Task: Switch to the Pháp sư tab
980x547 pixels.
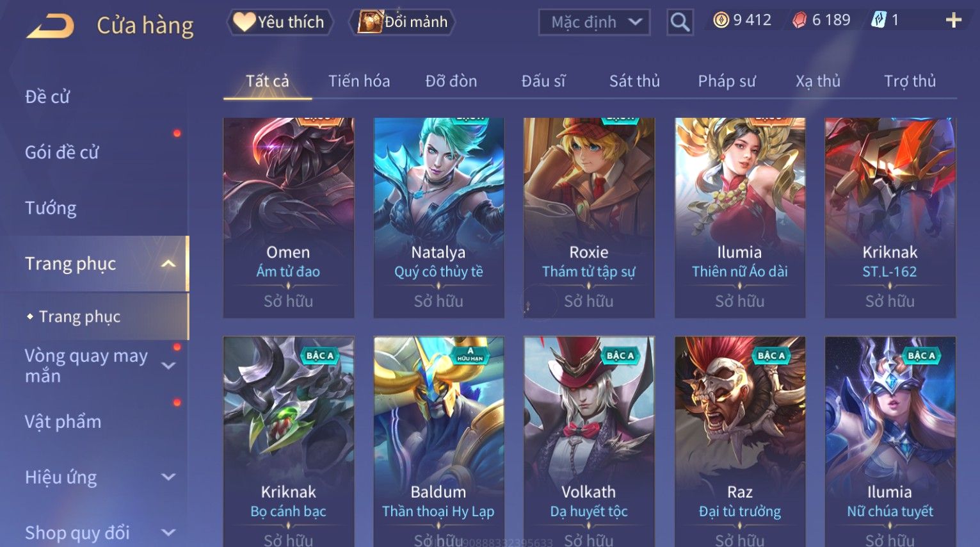Action: [x=727, y=81]
